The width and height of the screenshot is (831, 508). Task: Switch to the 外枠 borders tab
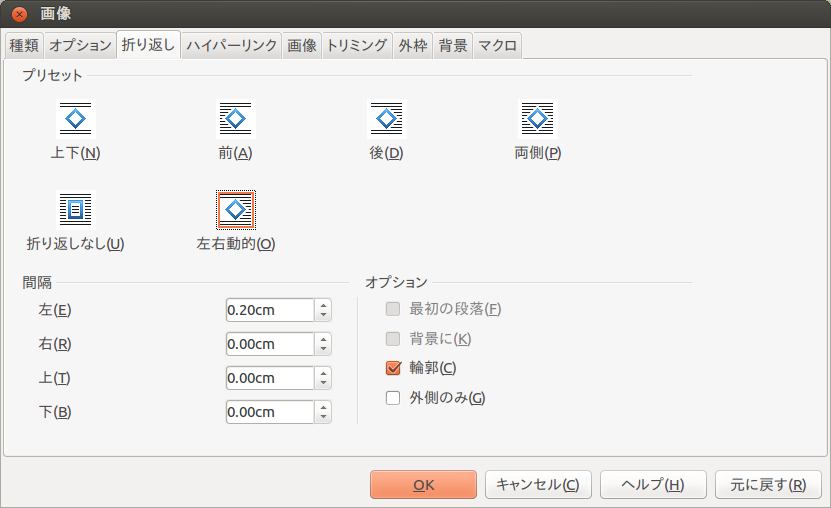[x=413, y=46]
